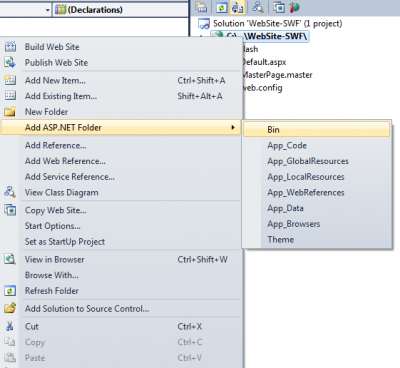
Task: Toggle the Nest Related Files toolbar icon
Action: 237,7
